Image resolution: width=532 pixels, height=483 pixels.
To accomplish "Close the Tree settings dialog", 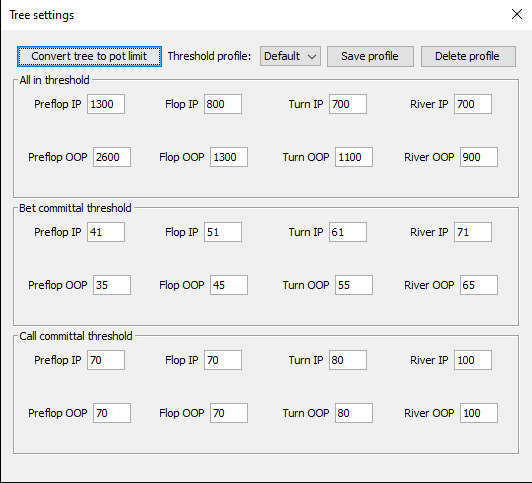I will pos(517,14).
